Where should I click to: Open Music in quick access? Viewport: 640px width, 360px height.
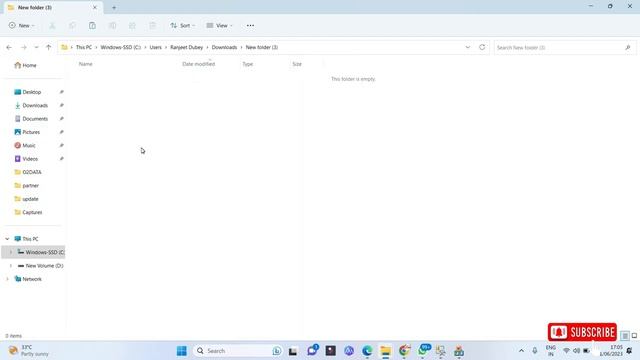click(x=25, y=145)
